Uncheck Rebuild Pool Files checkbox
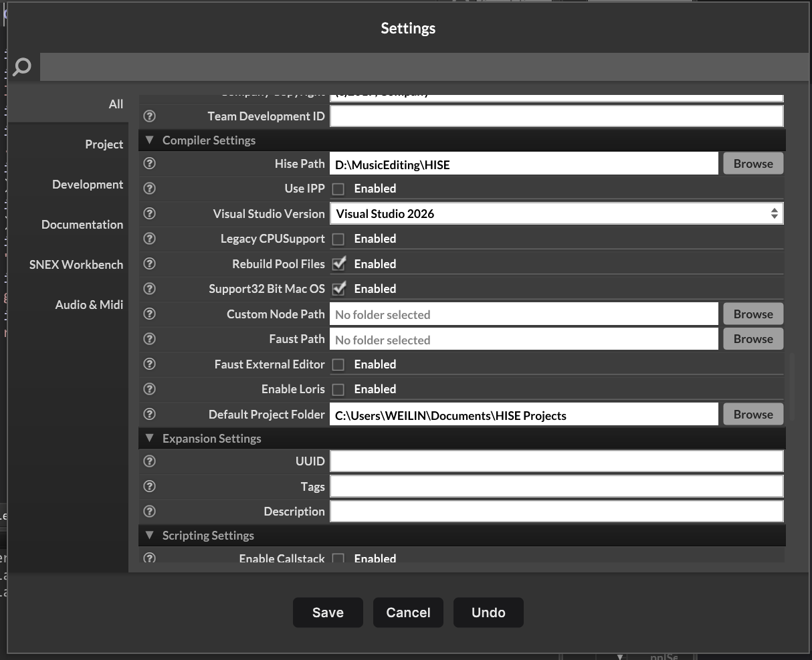Screen dimensions: 812x660 click(338, 264)
